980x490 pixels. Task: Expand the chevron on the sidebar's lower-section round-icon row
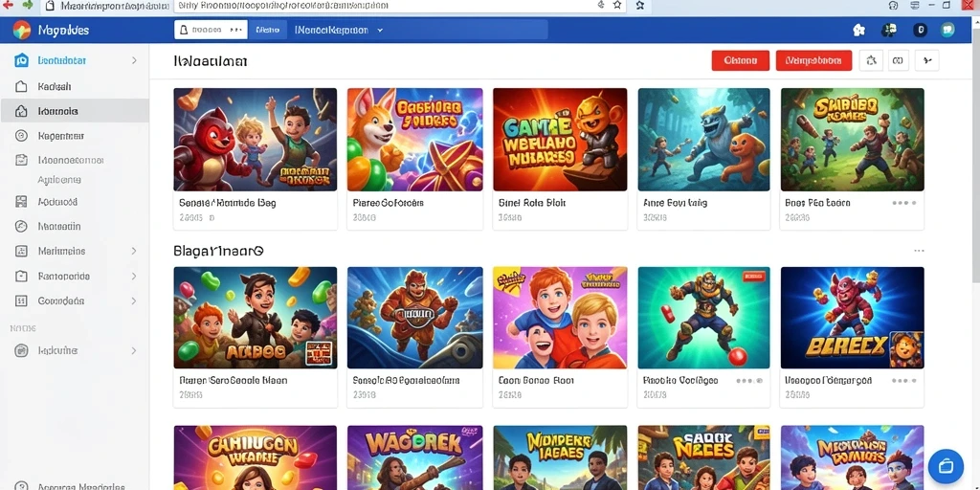click(x=134, y=351)
